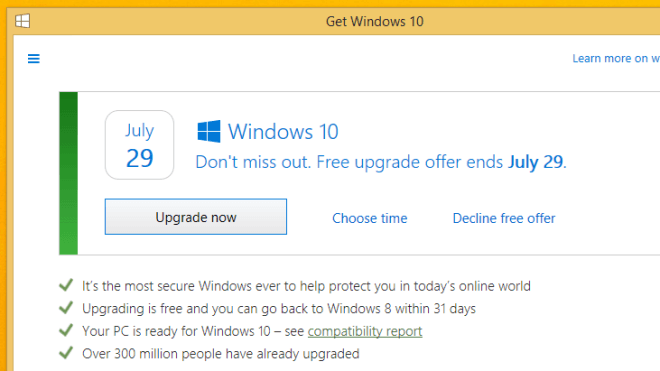This screenshot has height=371, width=660.
Task: Click the Over 300 million people text
Action: [221, 354]
